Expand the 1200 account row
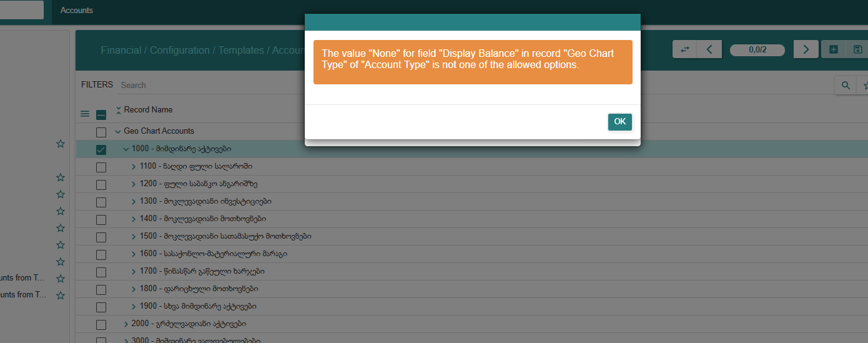 coord(134,184)
